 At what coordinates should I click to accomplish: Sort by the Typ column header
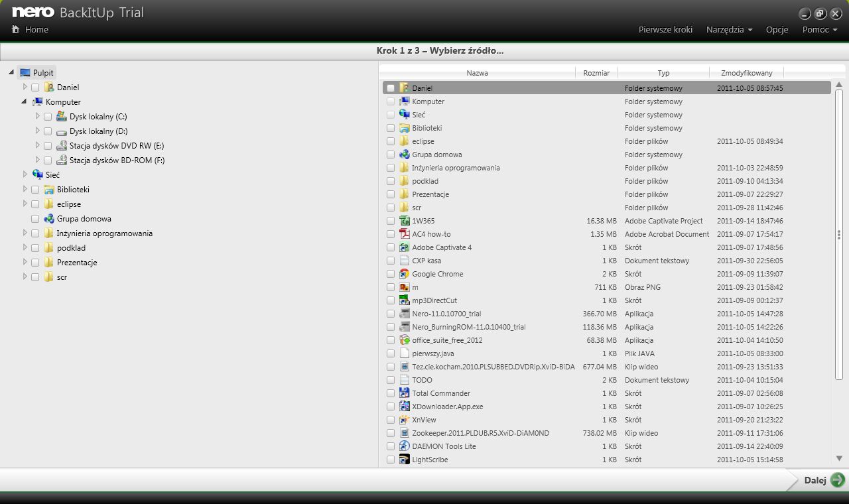(663, 73)
